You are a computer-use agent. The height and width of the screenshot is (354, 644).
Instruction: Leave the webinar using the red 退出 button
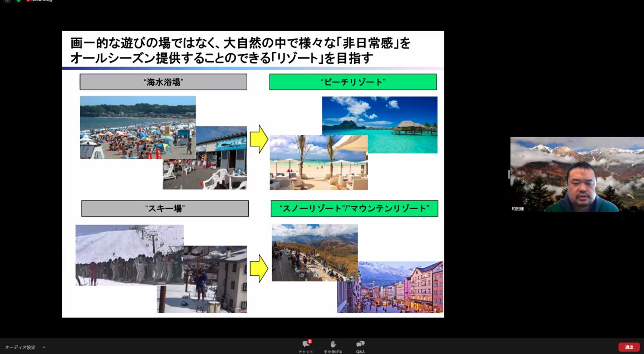[x=629, y=347]
